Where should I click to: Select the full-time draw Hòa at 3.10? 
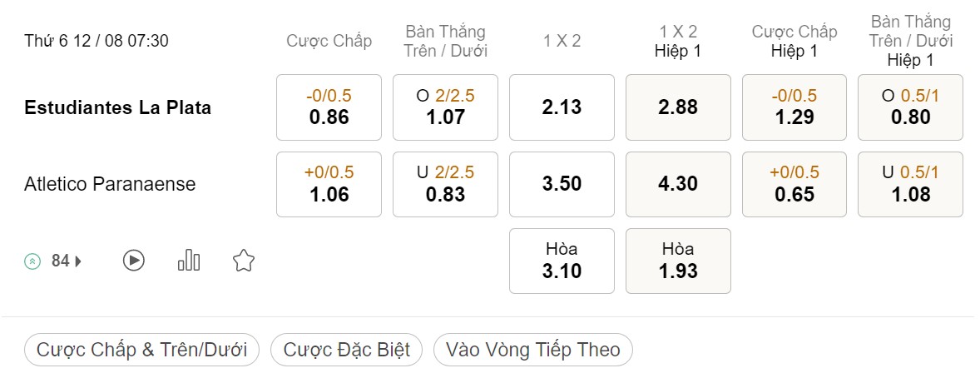pyautogui.click(x=562, y=261)
